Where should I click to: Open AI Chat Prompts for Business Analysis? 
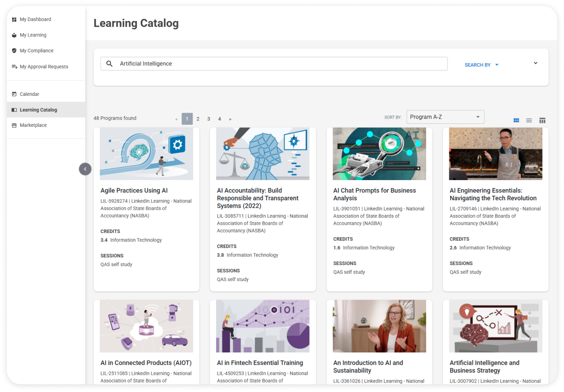(375, 194)
